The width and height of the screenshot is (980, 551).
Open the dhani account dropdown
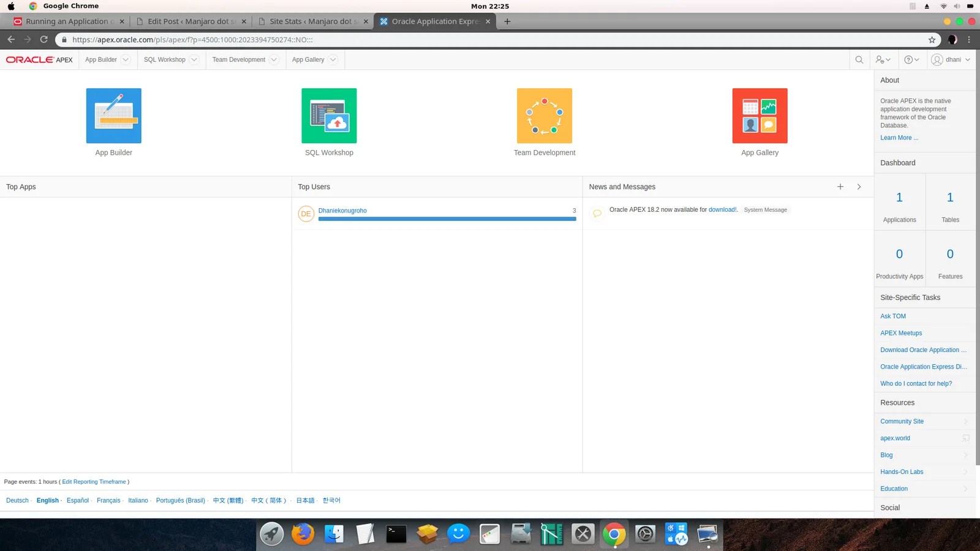(951, 59)
